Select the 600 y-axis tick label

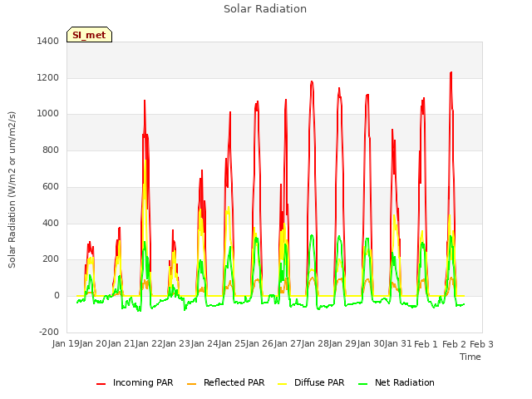coord(51,186)
